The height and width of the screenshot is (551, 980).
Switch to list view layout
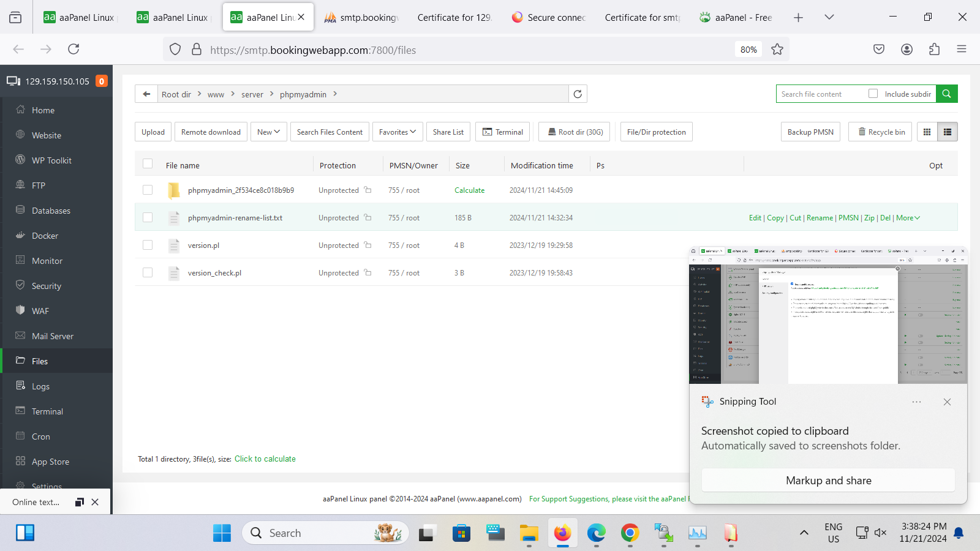[x=947, y=132]
